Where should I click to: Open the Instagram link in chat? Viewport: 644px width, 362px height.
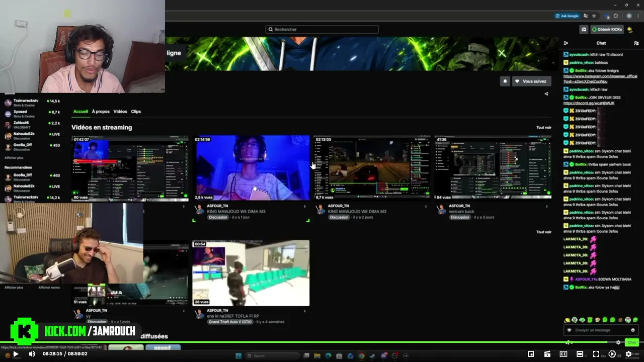coord(600,78)
